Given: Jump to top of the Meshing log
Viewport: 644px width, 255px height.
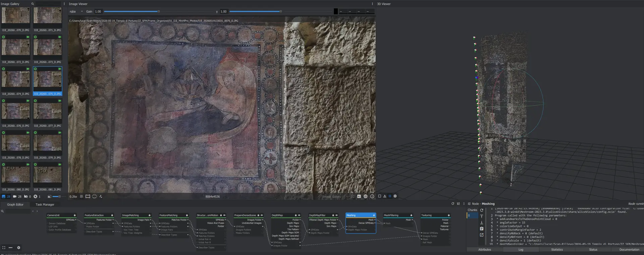Looking at the screenshot, I should 482,216.
